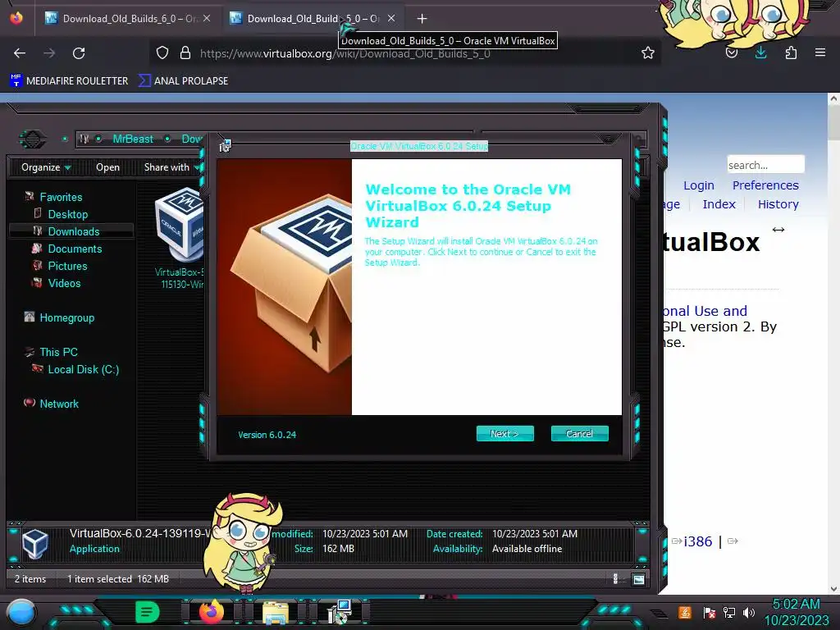The height and width of the screenshot is (630, 840).
Task: Select Desktop in Explorer sidebar
Action: (x=67, y=214)
